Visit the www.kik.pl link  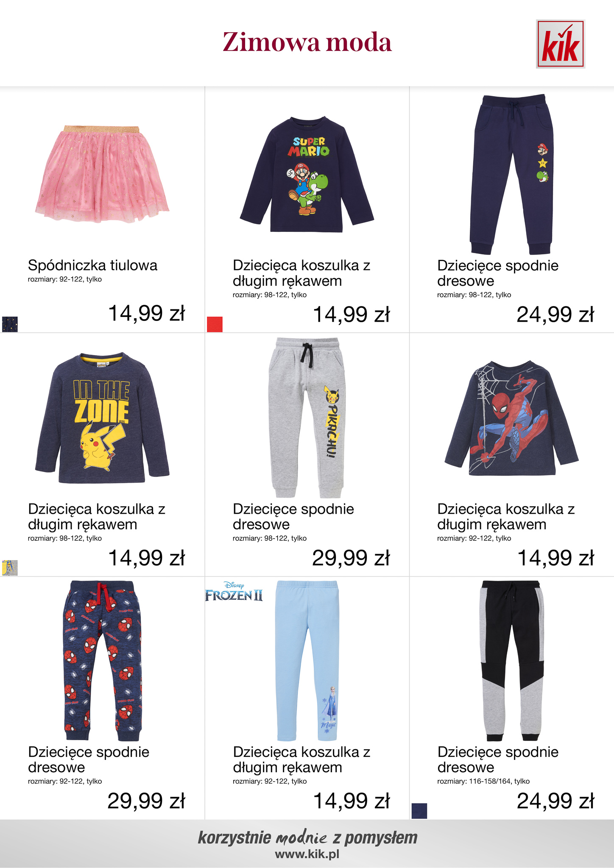coord(307,854)
